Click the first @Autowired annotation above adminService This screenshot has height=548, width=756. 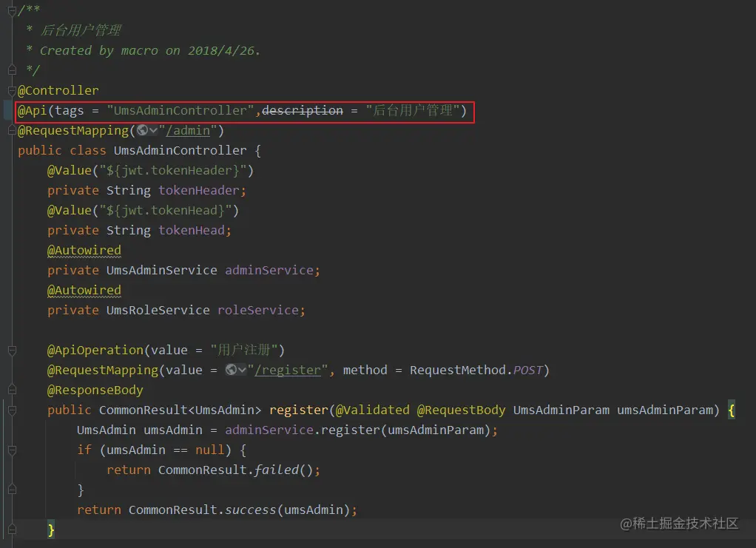click(x=84, y=250)
